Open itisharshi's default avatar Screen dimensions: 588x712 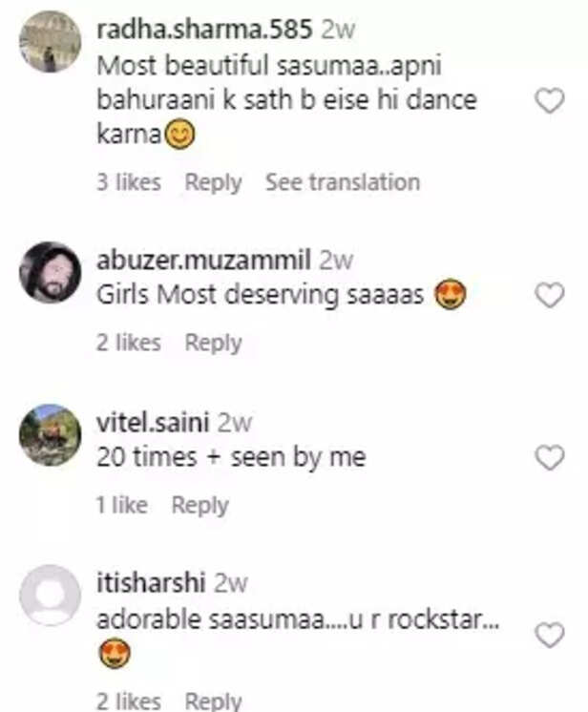point(50,595)
